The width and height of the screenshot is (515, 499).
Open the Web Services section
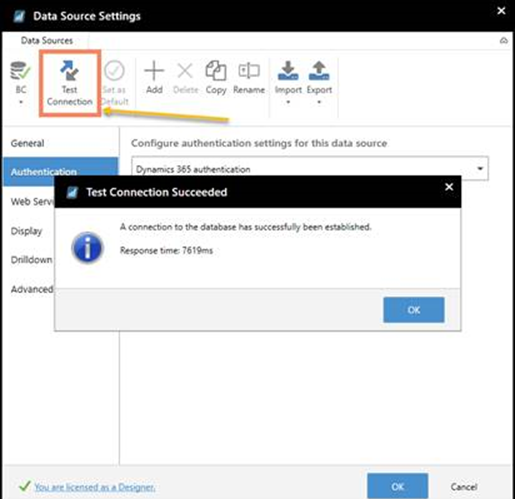[x=32, y=201]
